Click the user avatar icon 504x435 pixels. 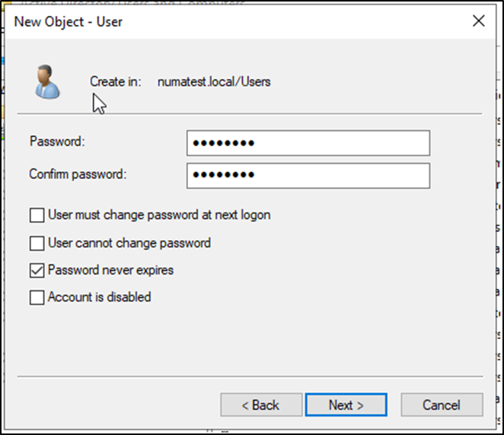coord(46,82)
